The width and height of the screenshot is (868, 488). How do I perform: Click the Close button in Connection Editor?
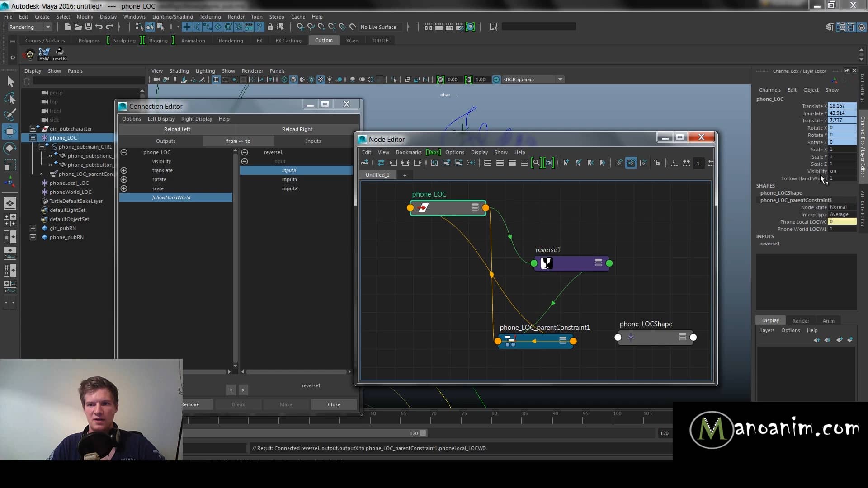(x=334, y=404)
